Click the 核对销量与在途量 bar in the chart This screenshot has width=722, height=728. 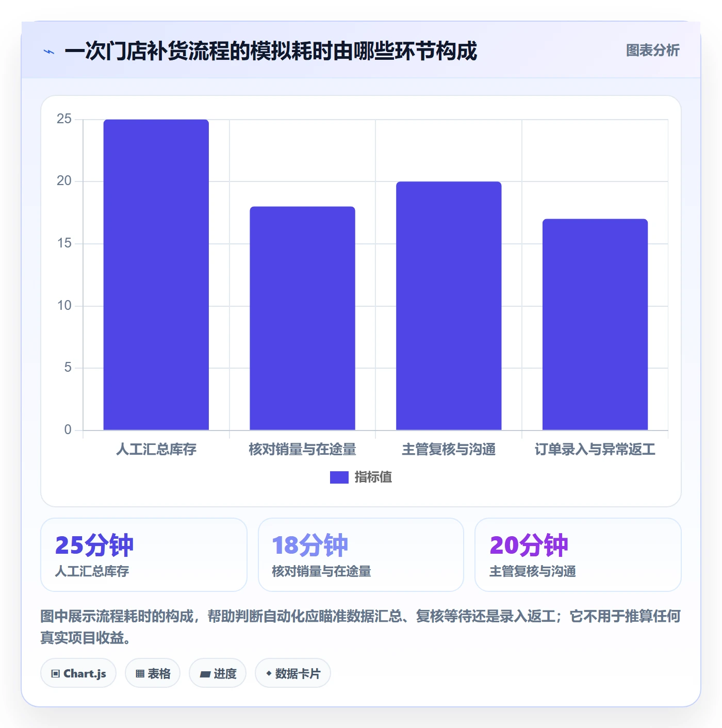pyautogui.click(x=303, y=318)
